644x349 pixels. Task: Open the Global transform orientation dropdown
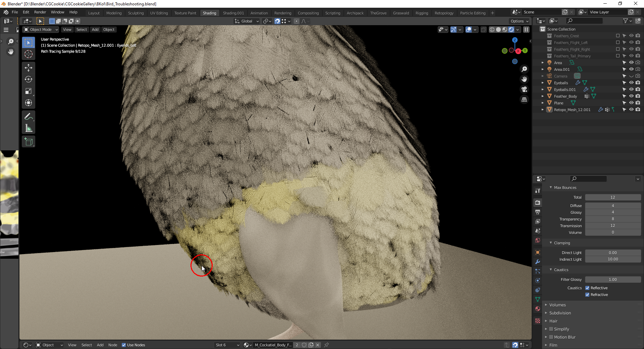[x=247, y=21]
